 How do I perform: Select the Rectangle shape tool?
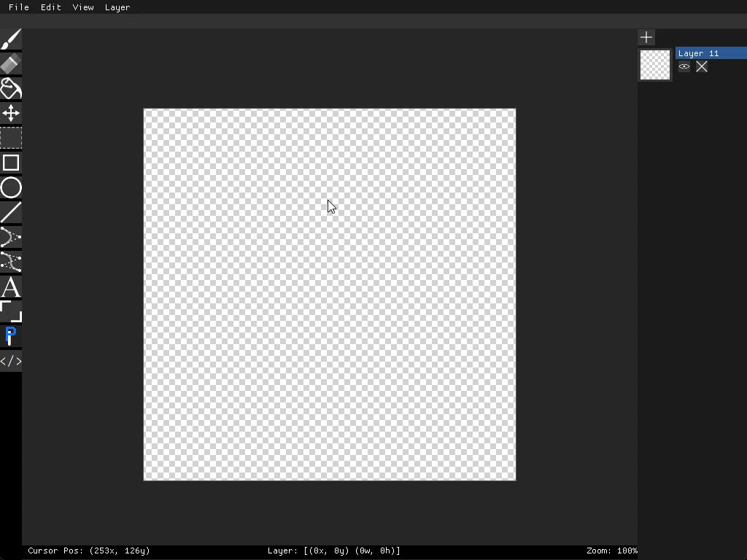point(11,163)
